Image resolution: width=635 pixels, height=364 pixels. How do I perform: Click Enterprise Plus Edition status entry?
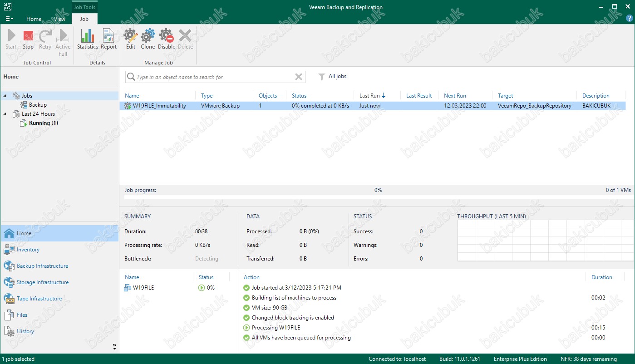point(520,359)
